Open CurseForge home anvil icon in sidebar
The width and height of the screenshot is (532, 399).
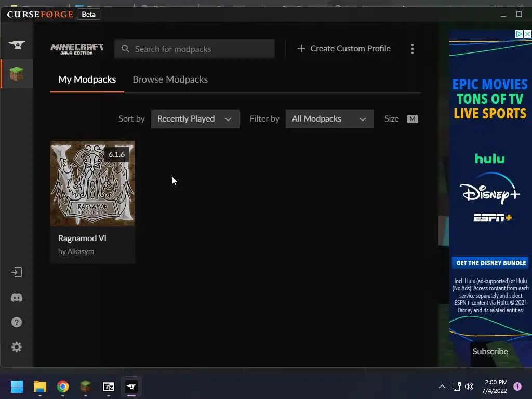pyautogui.click(x=16, y=45)
